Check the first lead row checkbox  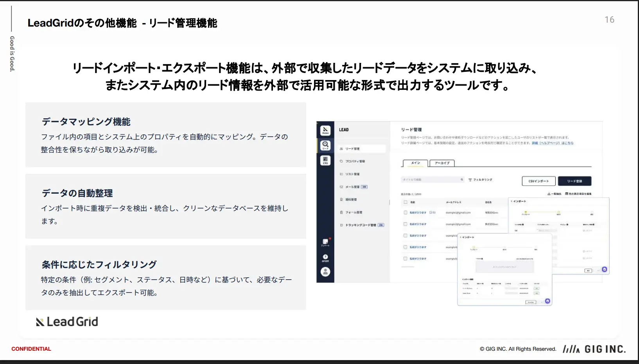[x=406, y=213]
